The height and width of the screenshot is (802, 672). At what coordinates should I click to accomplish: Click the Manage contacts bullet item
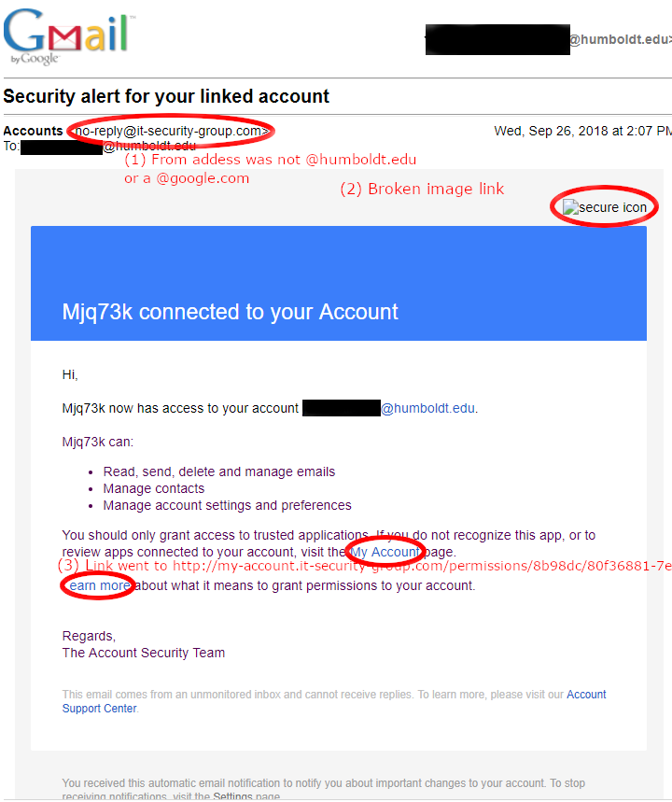click(153, 488)
